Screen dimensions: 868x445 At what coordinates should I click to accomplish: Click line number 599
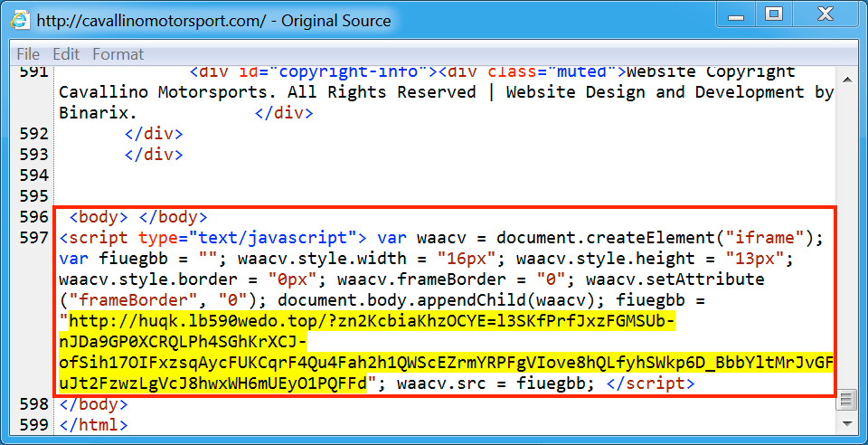35,426
